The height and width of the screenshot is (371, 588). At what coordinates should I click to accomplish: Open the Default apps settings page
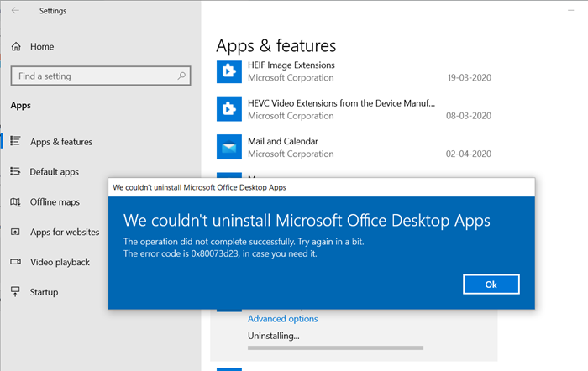pos(55,172)
